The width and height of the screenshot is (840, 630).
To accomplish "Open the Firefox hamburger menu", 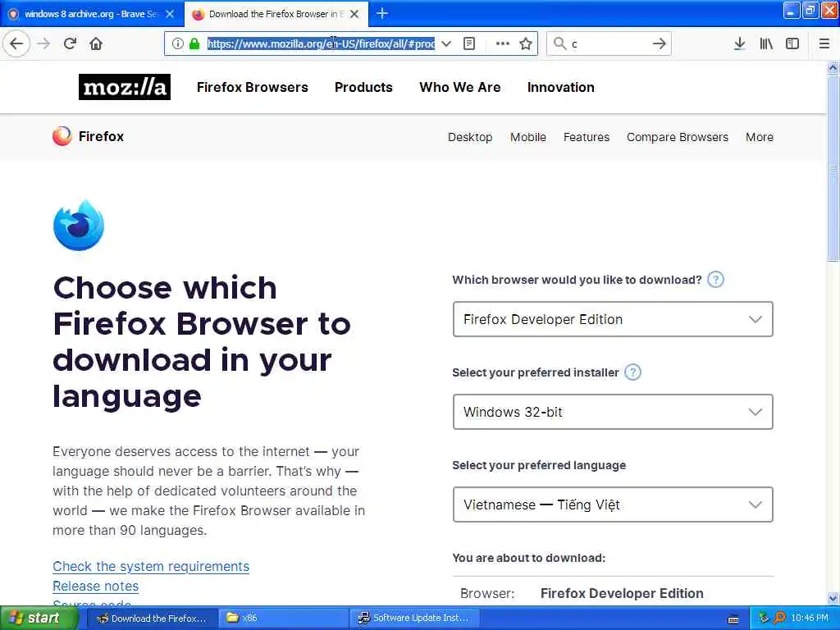I will [x=824, y=43].
